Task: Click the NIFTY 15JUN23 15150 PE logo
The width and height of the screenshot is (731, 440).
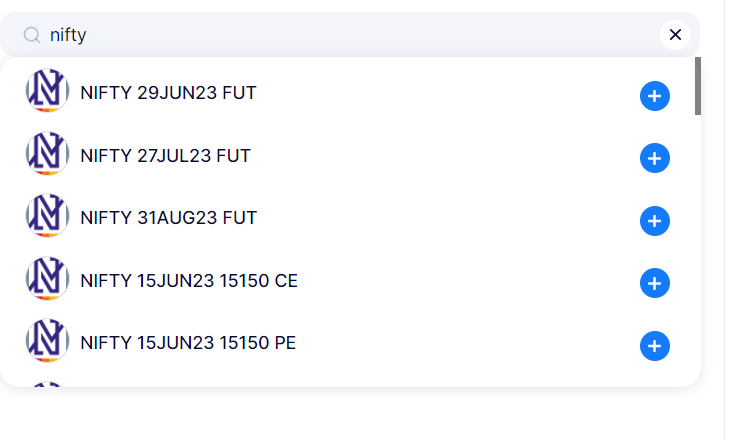Action: point(47,341)
